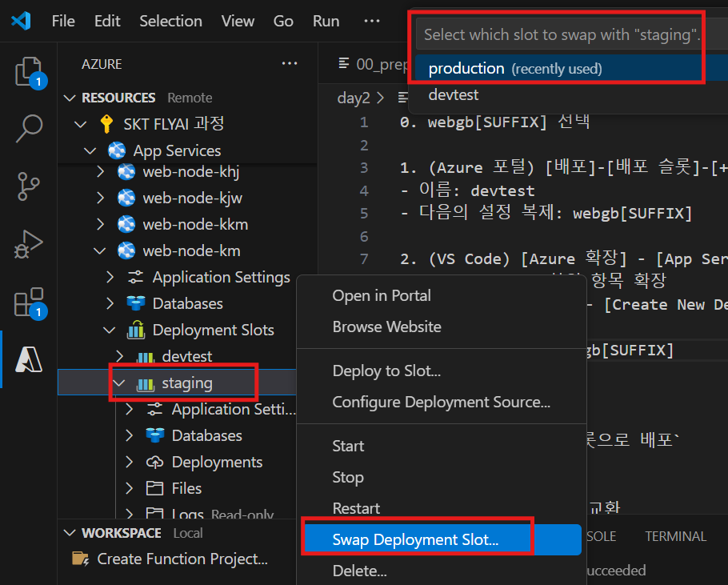728x585 pixels.
Task: Click the VS Code logo icon
Action: point(22,21)
